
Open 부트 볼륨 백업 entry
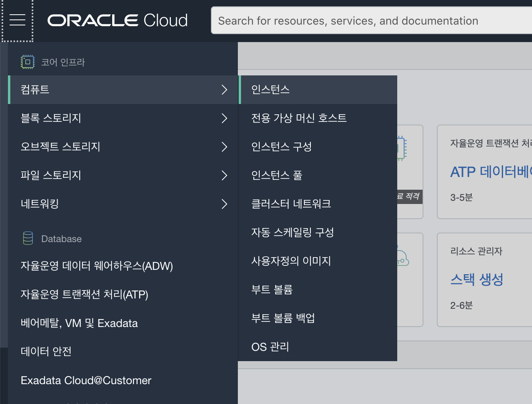tap(318, 318)
